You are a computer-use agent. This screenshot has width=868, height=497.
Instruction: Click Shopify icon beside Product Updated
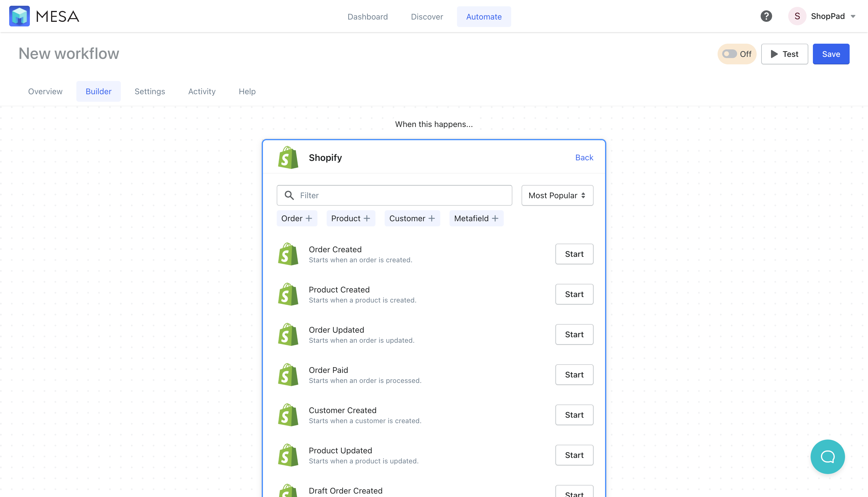click(288, 455)
